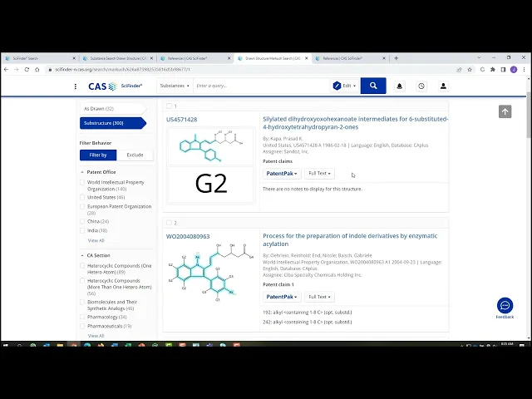Choose the Exclude behavior button
532x399 pixels.
click(135, 155)
